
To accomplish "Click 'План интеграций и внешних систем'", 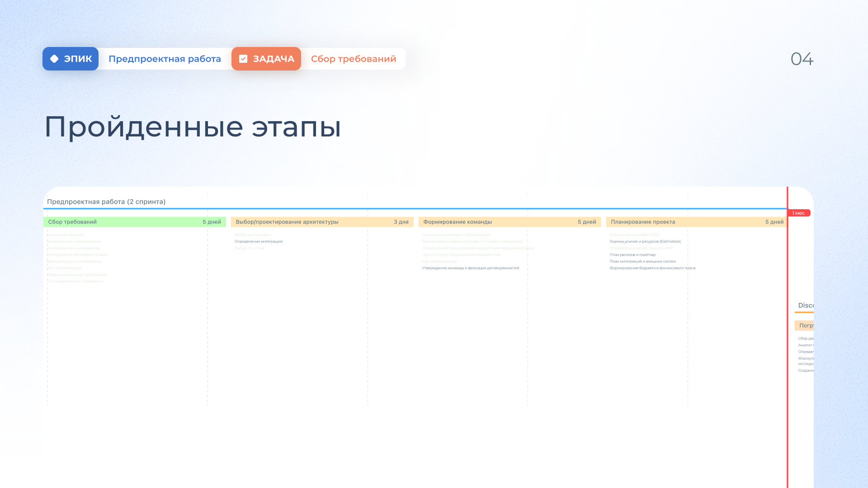I will coord(643,261).
